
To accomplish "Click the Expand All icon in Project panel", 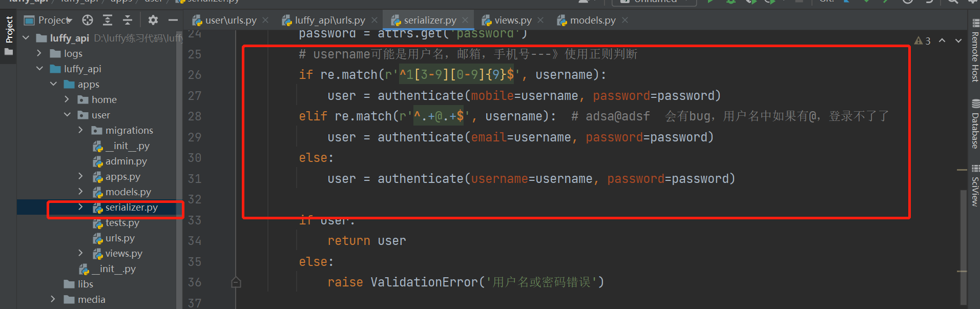I will [108, 20].
